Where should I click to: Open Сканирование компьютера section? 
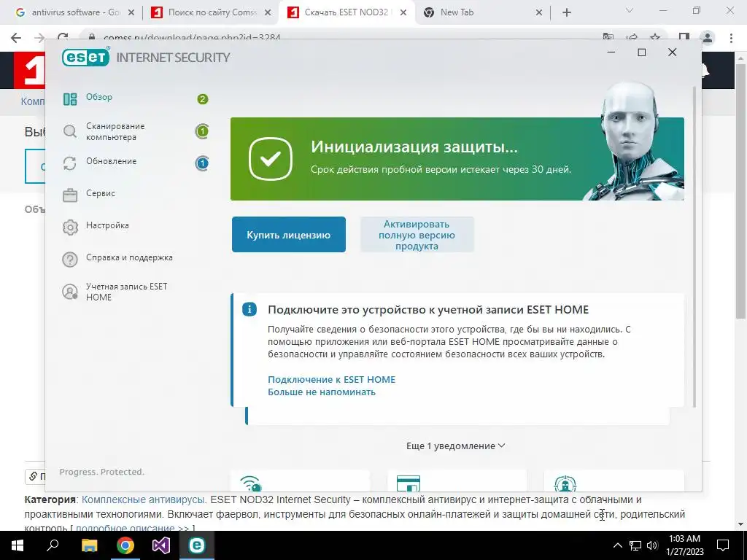click(x=115, y=131)
